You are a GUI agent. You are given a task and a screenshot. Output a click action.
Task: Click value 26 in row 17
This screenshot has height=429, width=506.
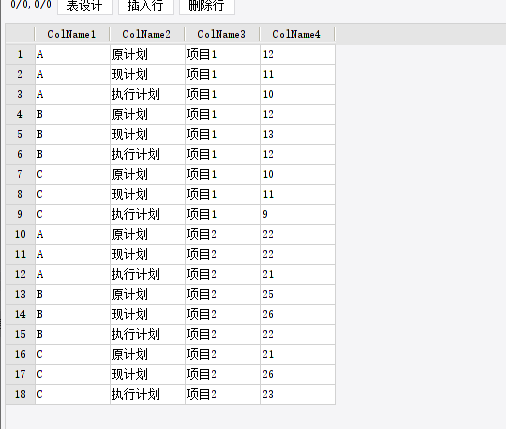(298, 374)
